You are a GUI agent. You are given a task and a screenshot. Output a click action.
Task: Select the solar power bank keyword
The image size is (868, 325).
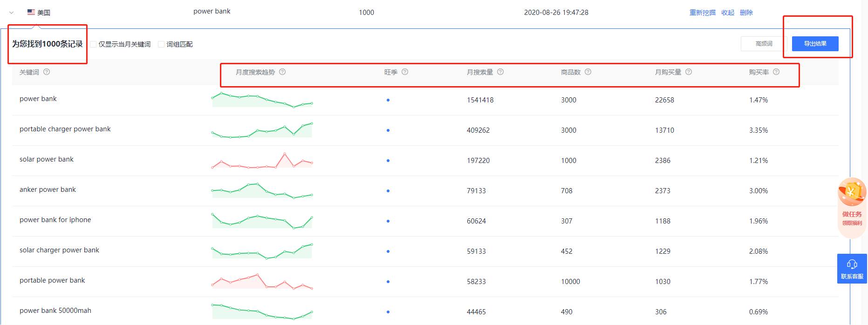coord(47,159)
